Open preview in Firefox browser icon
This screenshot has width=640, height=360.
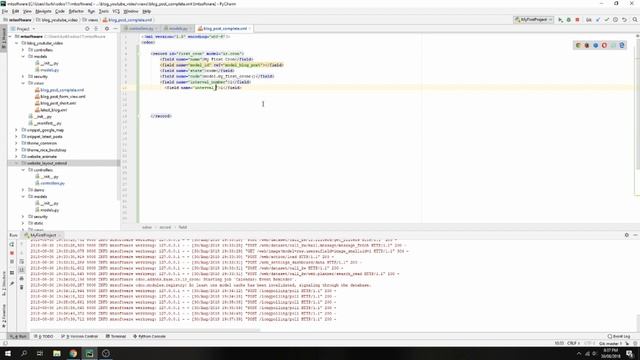(x=587, y=45)
